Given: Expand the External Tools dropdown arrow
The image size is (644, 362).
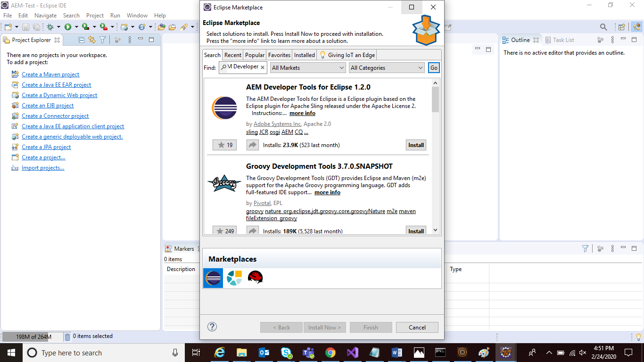Looking at the screenshot, I should [112, 27].
